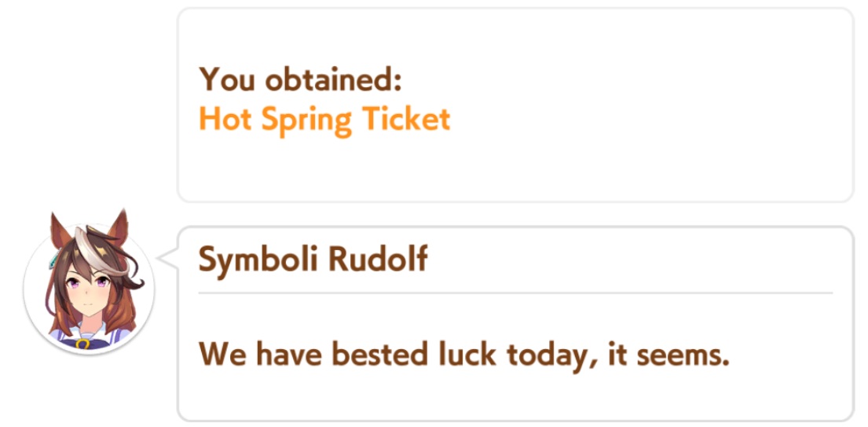Select the orange Hot Spring Ticket reward
868x427 pixels.
[x=324, y=120]
